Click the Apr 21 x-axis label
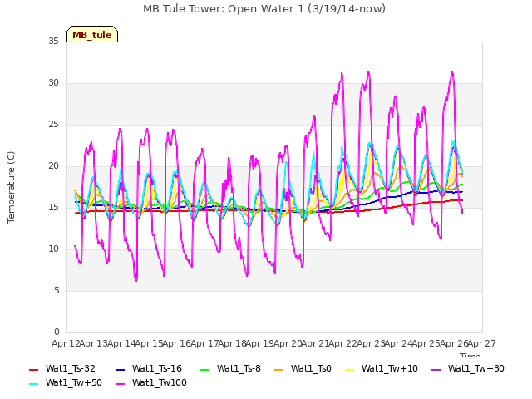 click(315, 344)
